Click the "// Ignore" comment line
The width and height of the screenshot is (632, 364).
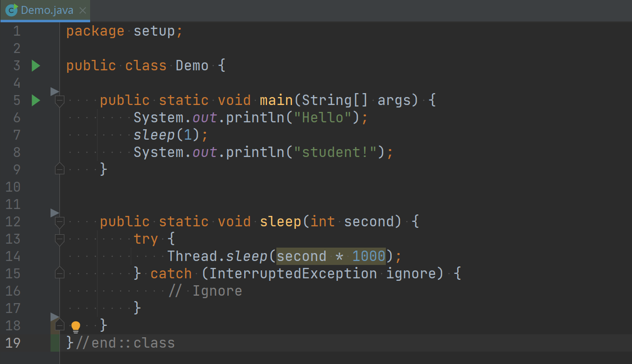click(x=205, y=291)
